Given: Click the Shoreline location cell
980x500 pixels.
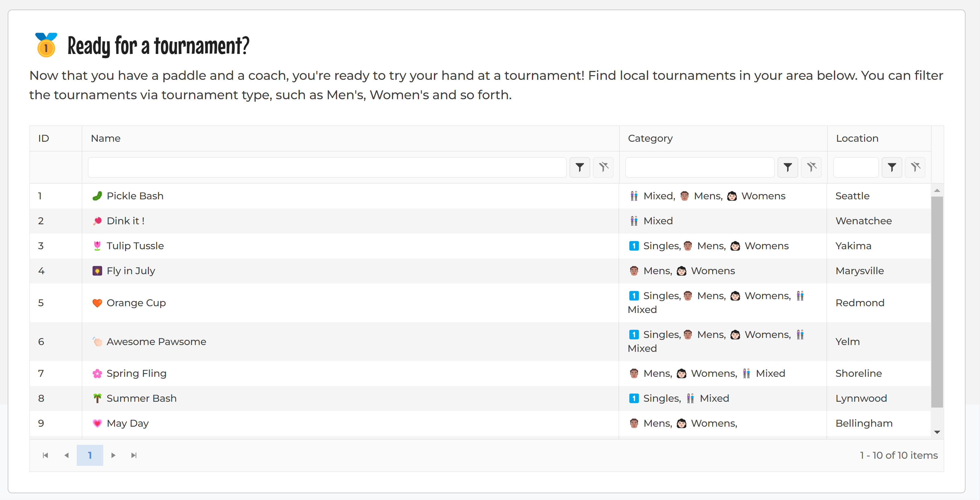Looking at the screenshot, I should (879, 373).
